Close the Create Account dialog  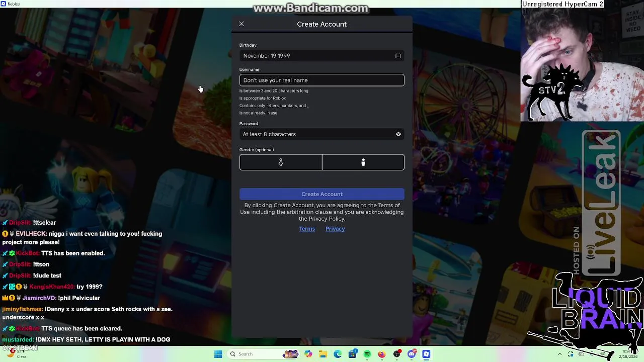[x=242, y=24]
